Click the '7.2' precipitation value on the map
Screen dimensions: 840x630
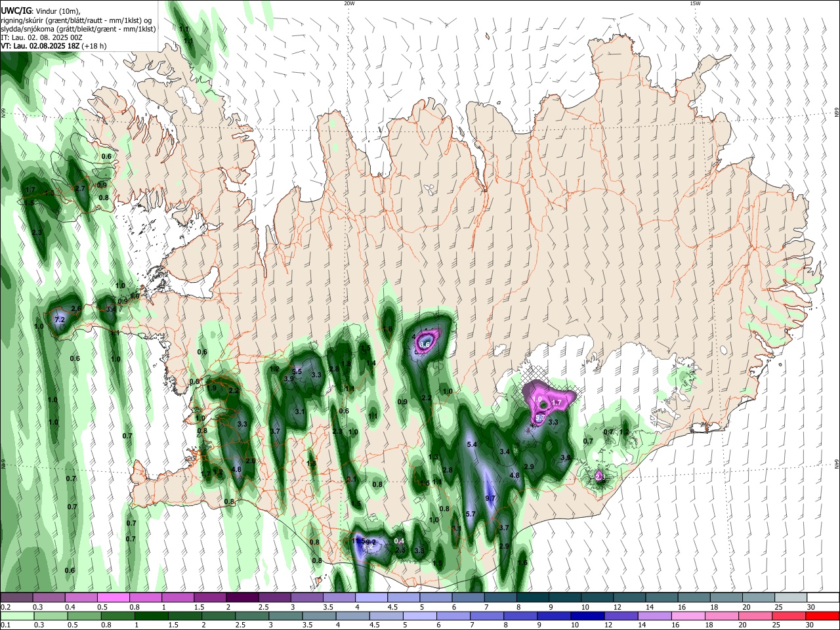click(60, 320)
